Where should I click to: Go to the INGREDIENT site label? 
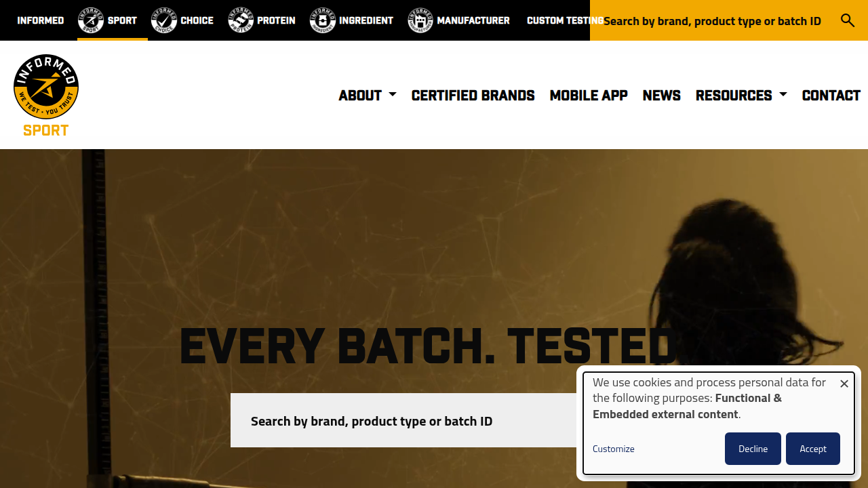click(x=366, y=20)
